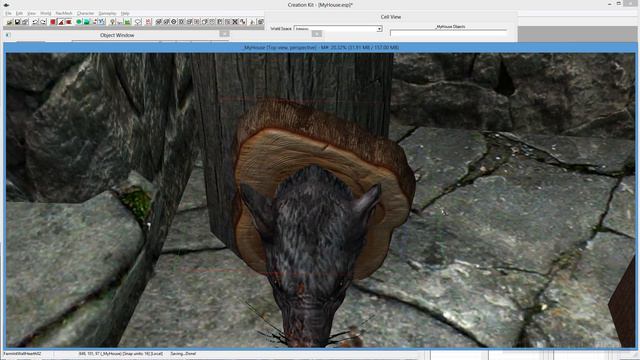Click the green circle toolbar icon

point(79,22)
